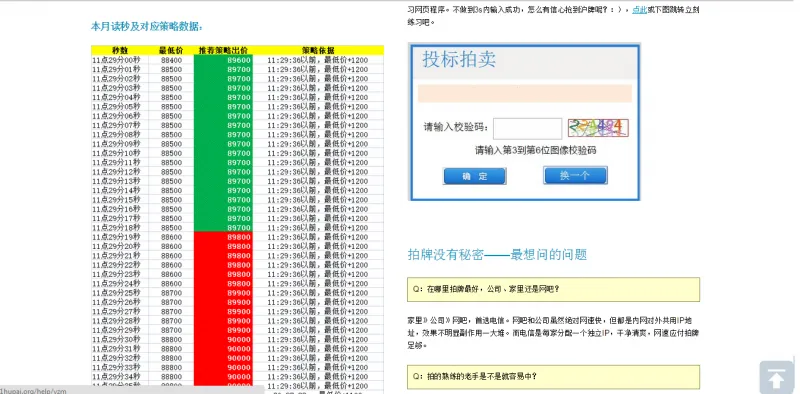Screen dimensions: 800x394
Task: Click the text 请输入第3到第6位图像校验码
Action: (x=536, y=151)
